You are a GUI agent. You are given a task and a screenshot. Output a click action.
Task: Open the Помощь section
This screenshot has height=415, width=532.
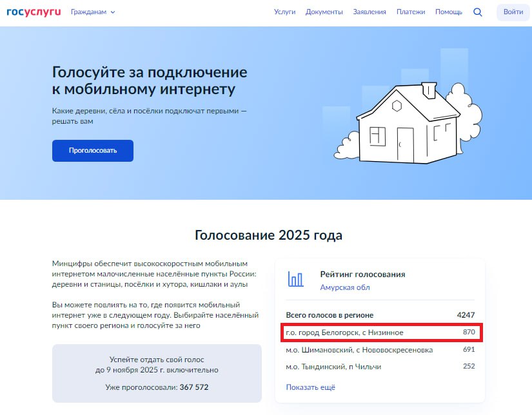pos(448,12)
